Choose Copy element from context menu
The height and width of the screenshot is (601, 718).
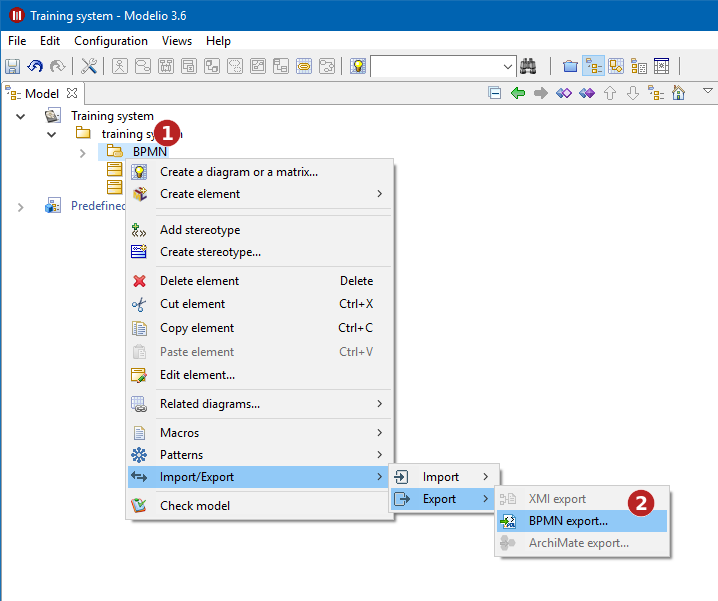pos(260,328)
